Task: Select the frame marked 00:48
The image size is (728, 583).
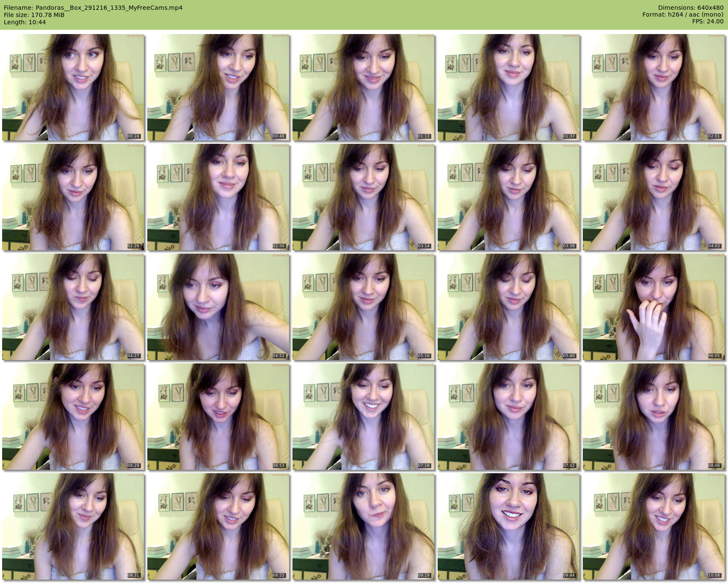Action: pyautogui.click(x=218, y=87)
